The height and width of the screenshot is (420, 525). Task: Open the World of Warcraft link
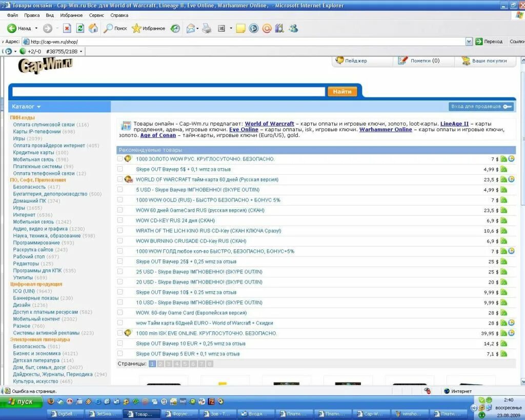[270, 124]
